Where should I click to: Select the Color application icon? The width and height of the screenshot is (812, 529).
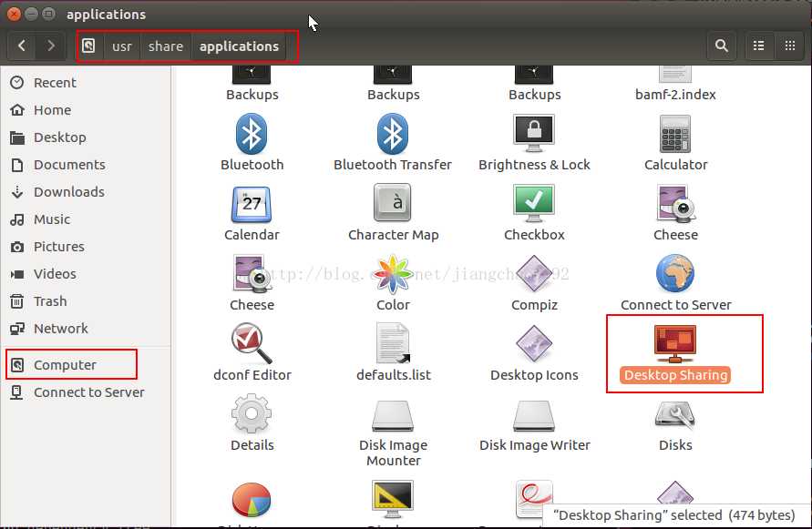tap(393, 274)
